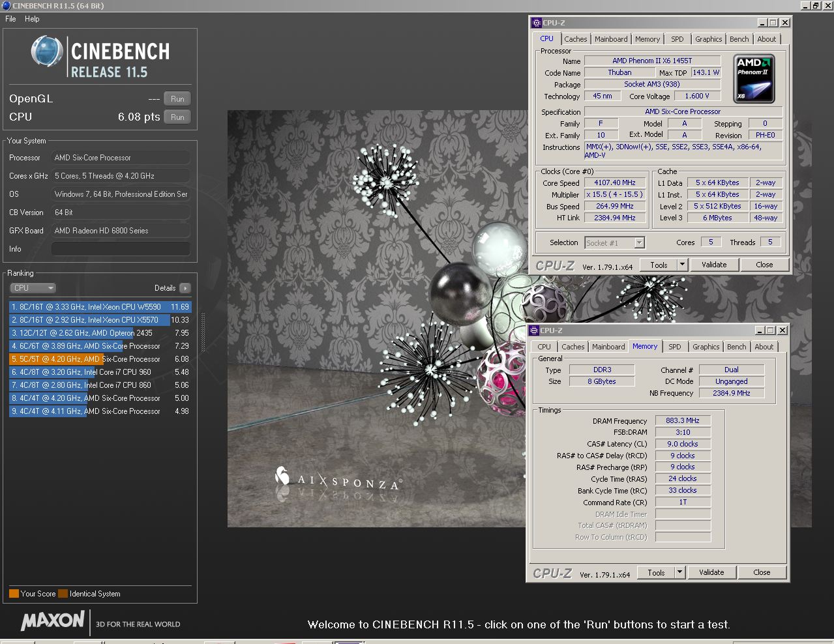Click Tools button in lower CPU-Z
Screen dimensions: 834x644
pyautogui.click(x=656, y=573)
